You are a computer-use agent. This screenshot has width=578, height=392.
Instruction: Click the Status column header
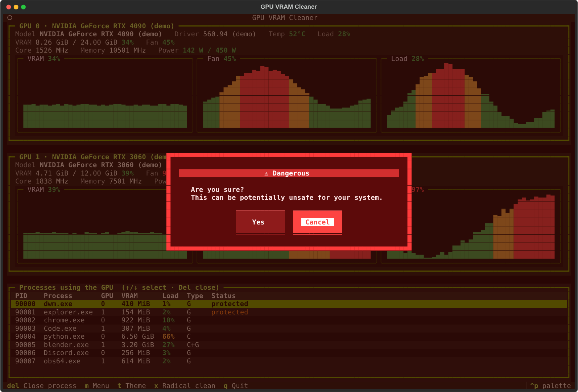click(223, 296)
